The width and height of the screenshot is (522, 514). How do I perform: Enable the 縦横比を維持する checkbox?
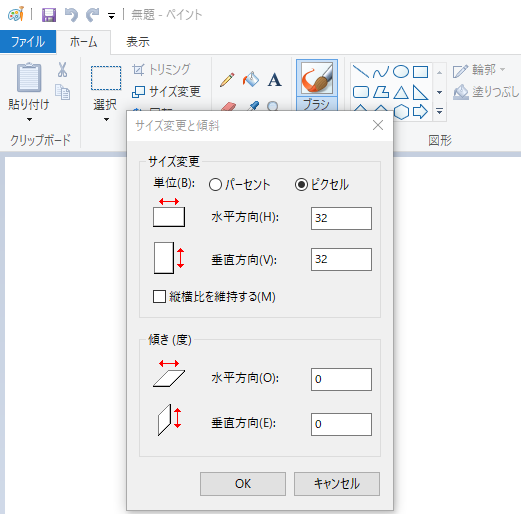click(x=159, y=296)
